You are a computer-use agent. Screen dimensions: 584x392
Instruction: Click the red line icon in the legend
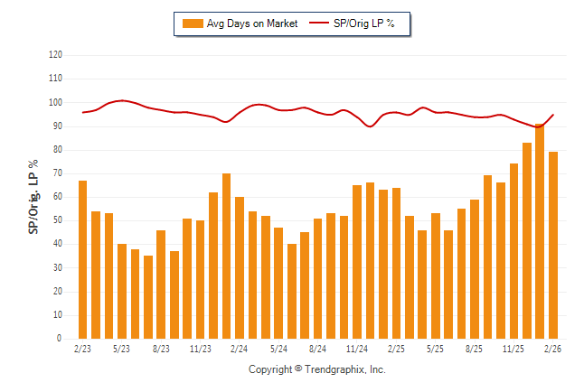coord(321,23)
